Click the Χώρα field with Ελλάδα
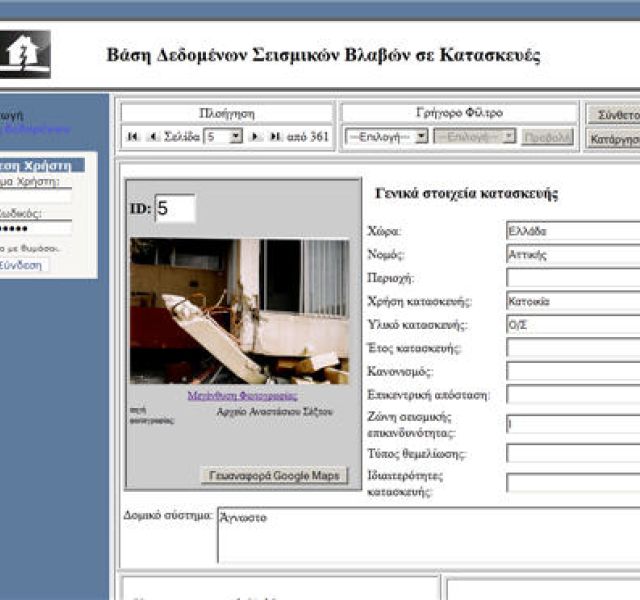The image size is (640, 600). 573,231
